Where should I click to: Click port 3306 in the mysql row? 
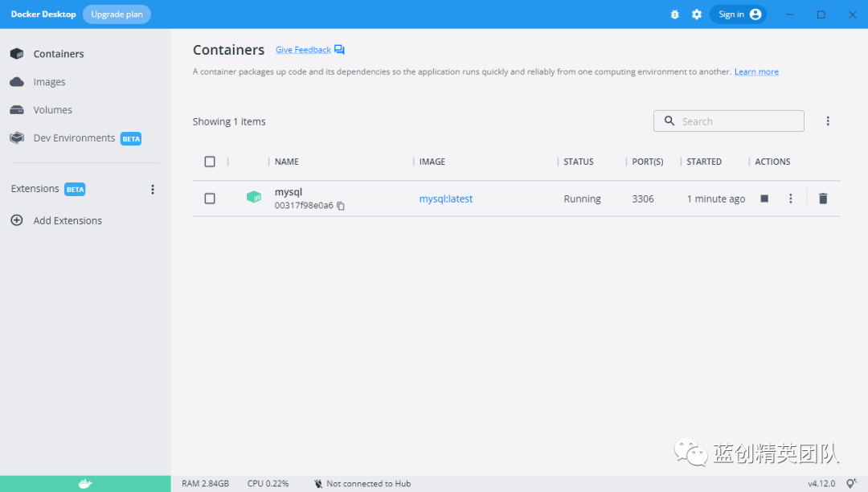coord(643,199)
